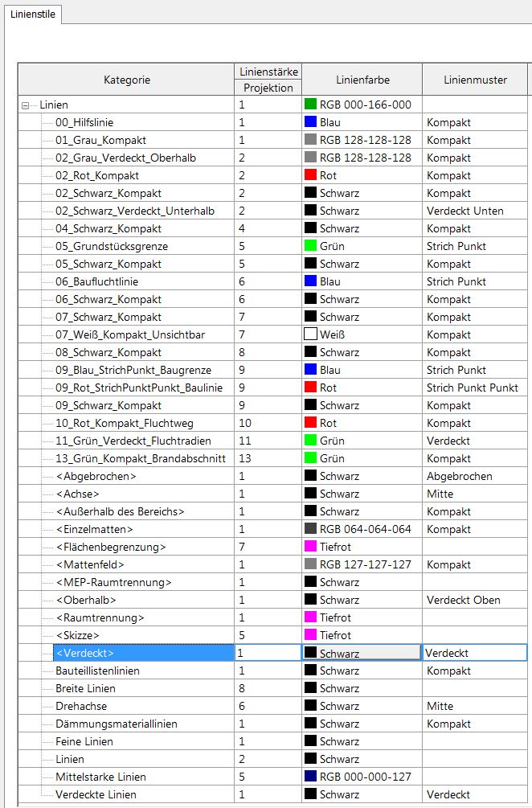Click the Linienmuster column header

(474, 80)
